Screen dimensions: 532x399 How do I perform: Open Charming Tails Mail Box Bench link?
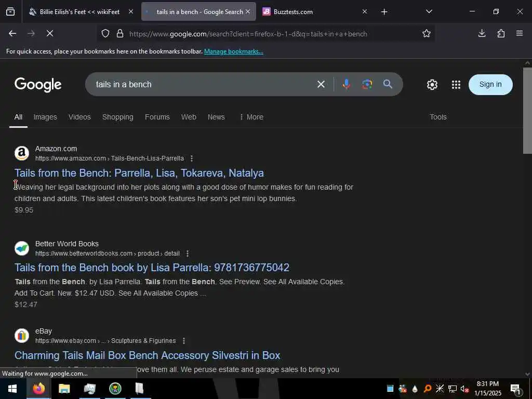147,355
